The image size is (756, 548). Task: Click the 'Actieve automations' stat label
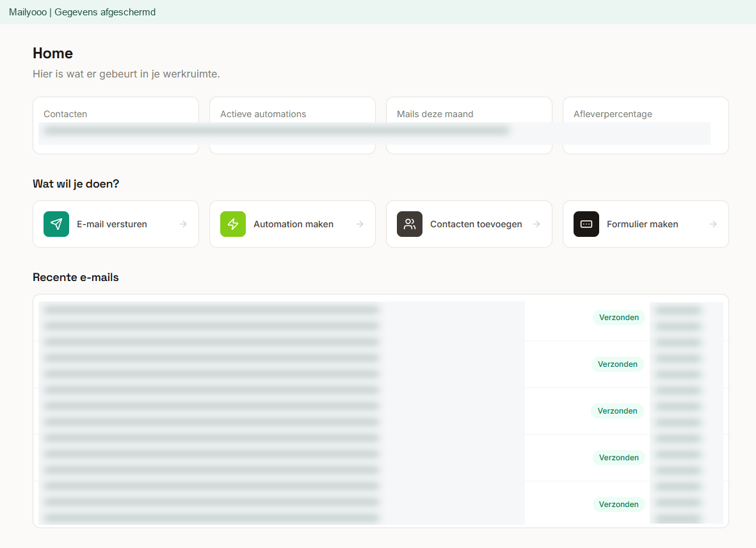[263, 114]
